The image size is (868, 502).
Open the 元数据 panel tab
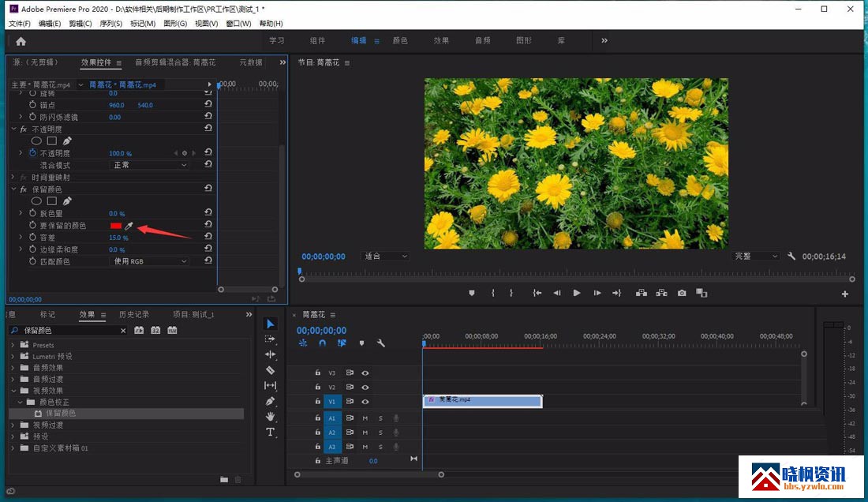pos(251,62)
